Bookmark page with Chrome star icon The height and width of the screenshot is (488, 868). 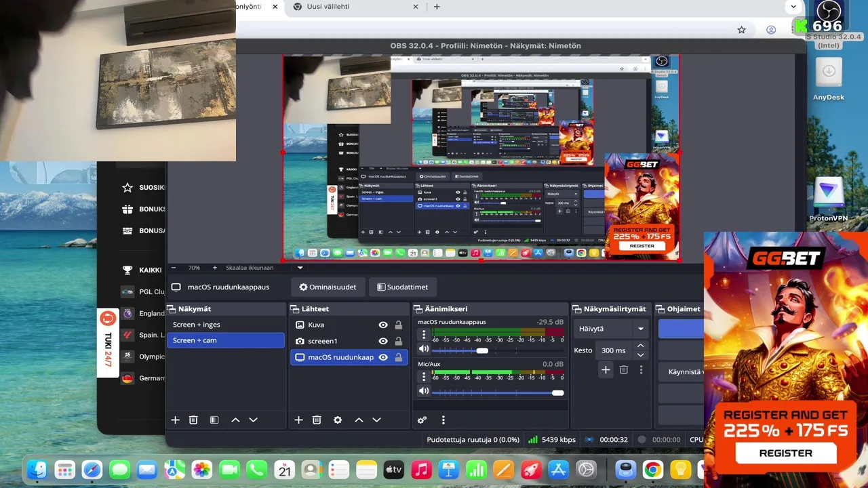[741, 30]
